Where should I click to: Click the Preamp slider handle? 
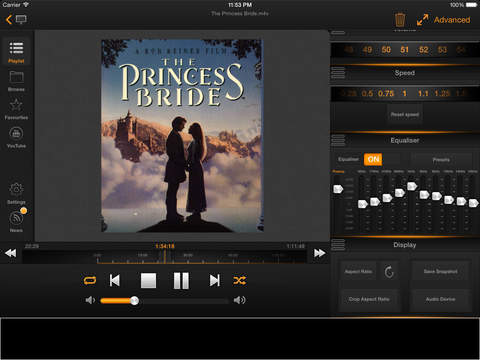(338, 189)
